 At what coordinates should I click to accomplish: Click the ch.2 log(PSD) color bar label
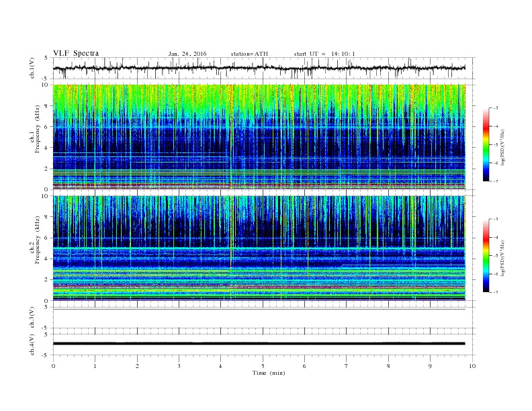pos(502,257)
